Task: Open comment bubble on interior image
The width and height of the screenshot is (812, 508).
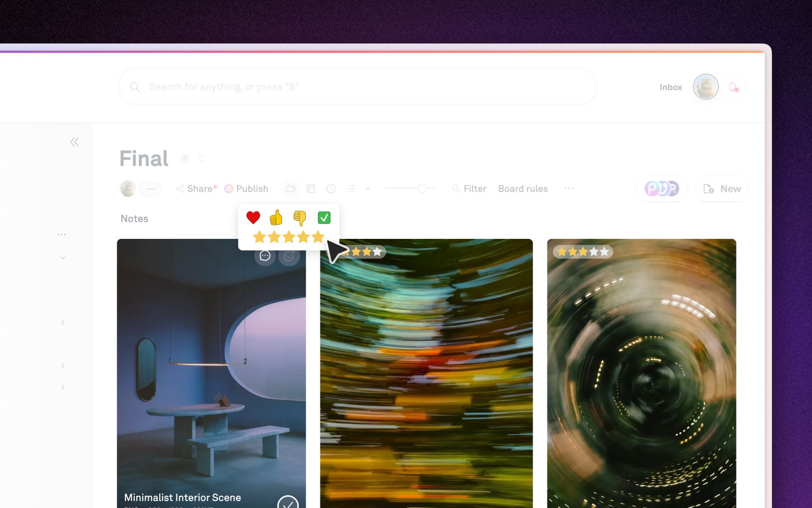Action: pos(265,256)
